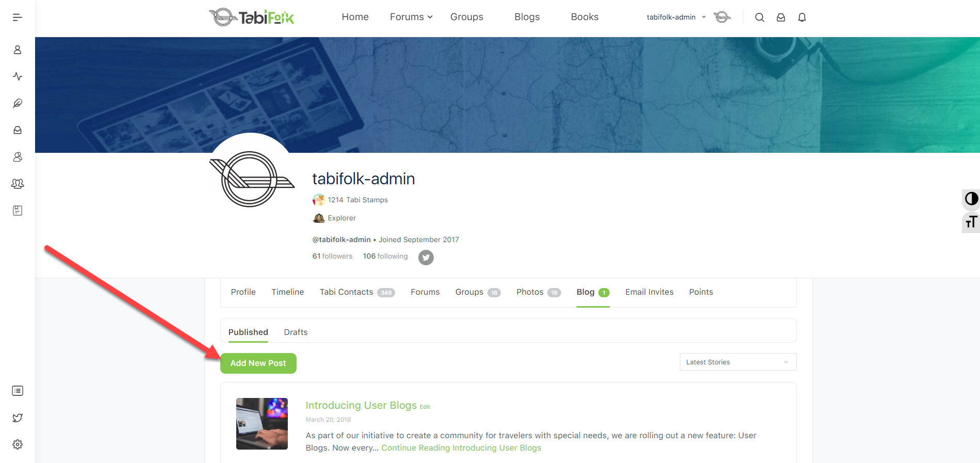Open the notifications bell icon

[x=802, y=17]
